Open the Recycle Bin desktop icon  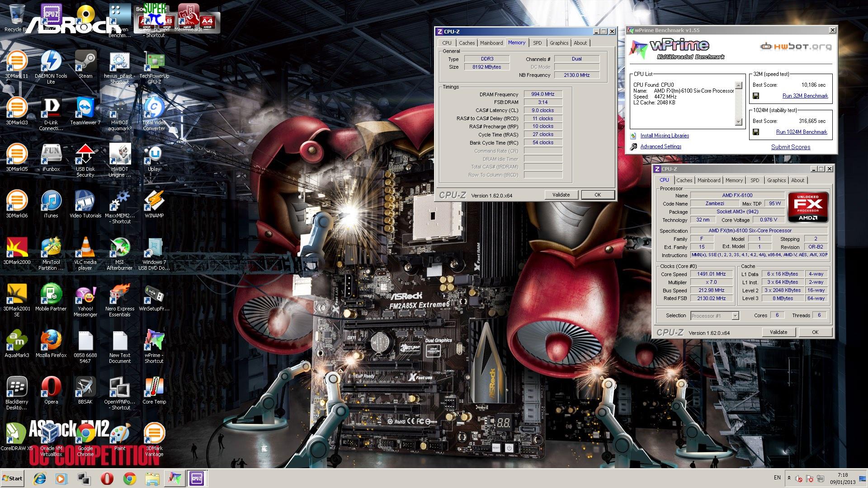[x=17, y=18]
